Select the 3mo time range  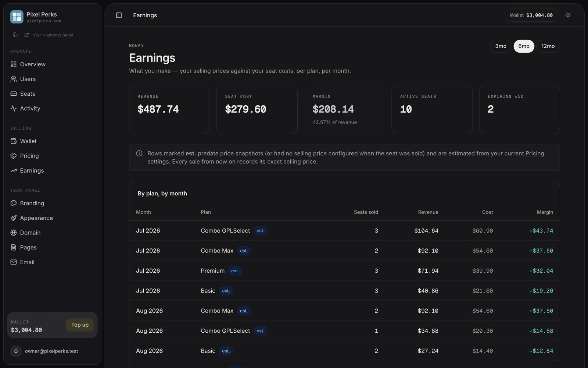point(501,46)
